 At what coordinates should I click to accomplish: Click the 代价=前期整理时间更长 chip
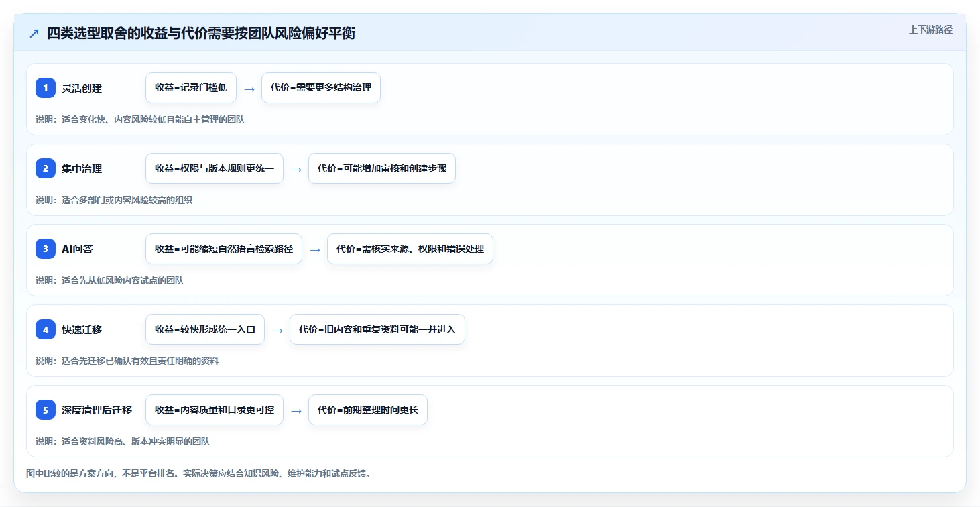[x=368, y=410]
